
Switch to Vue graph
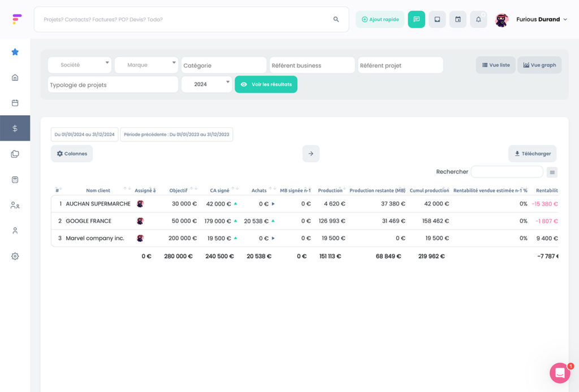[x=539, y=65]
